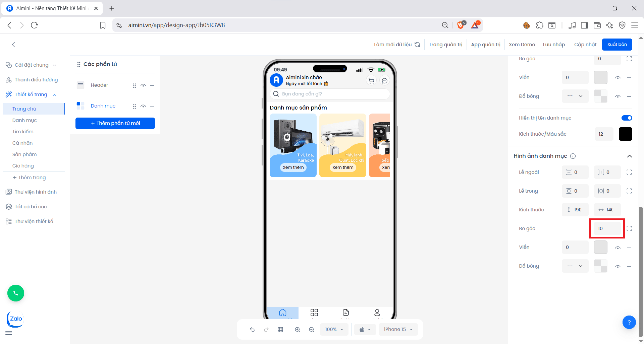Open the 100% zoom level dropdown
Screen dimensions: 644x344
click(x=334, y=330)
